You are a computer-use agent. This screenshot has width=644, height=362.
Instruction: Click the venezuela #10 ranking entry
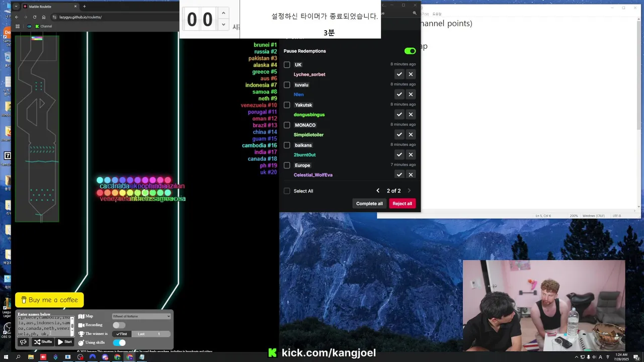click(x=259, y=105)
